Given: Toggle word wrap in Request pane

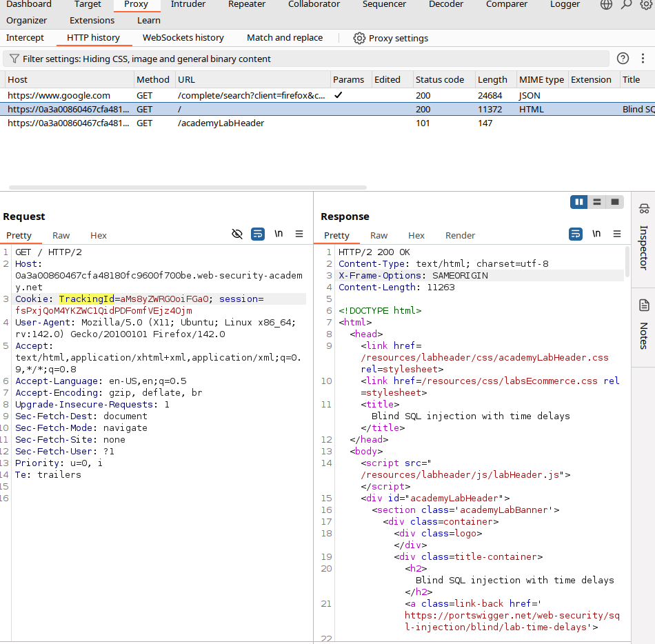Looking at the screenshot, I should click(x=258, y=234).
